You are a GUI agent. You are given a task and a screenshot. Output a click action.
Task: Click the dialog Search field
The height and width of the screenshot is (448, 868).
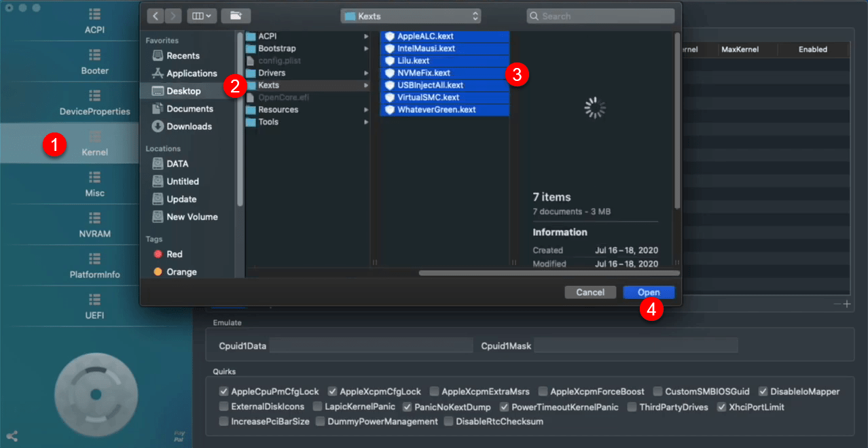pos(600,16)
